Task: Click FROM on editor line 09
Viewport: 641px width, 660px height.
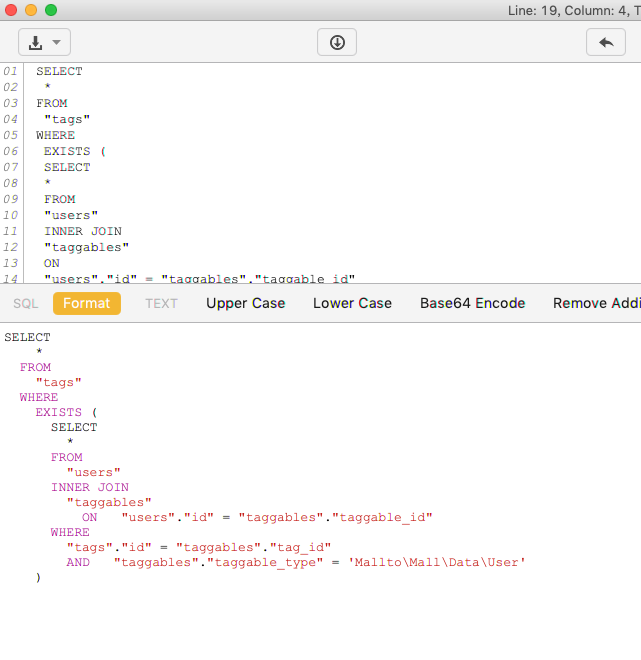Action: point(60,199)
